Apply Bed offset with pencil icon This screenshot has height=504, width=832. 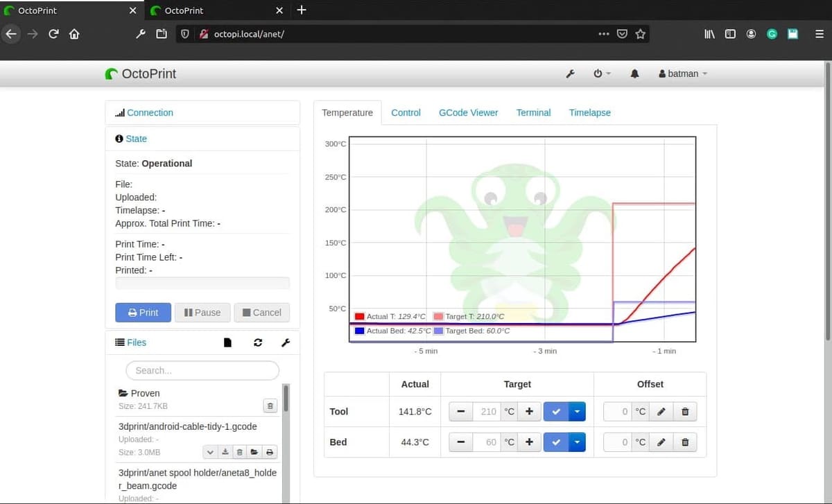pyautogui.click(x=661, y=442)
